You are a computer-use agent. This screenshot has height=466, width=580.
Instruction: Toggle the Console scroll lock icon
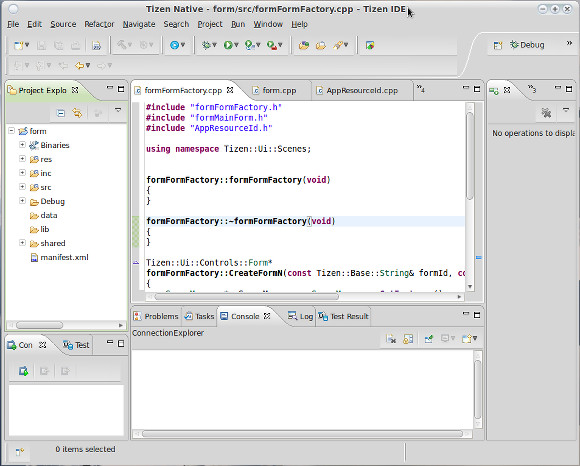click(408, 338)
